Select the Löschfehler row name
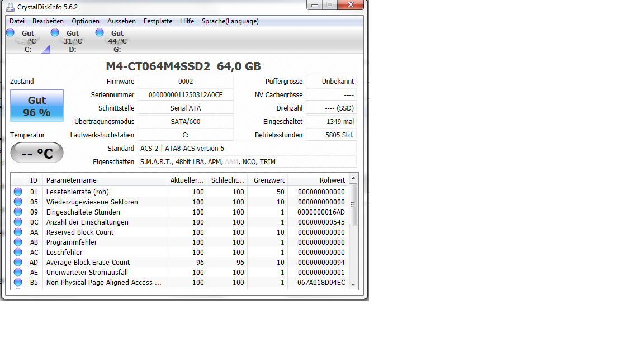Screen dimensions: 644x362 (x=64, y=252)
